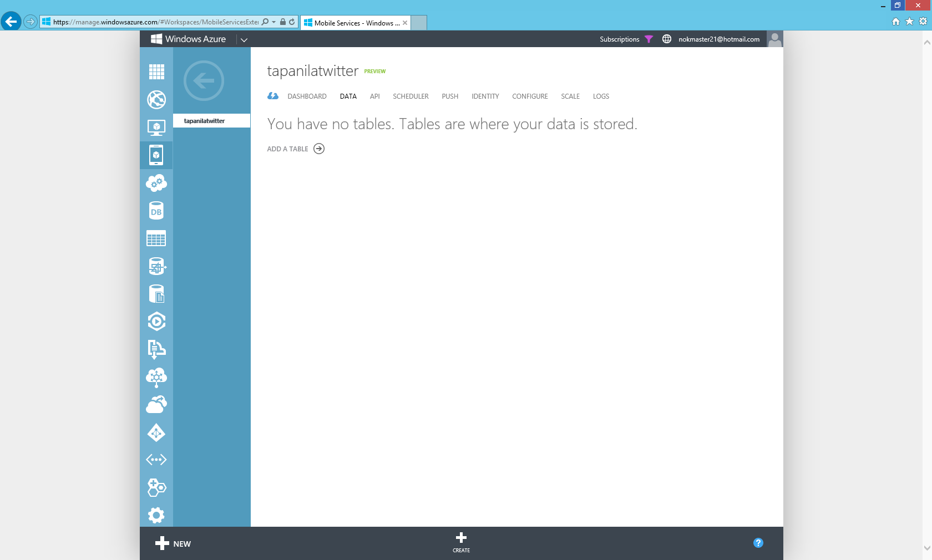Click the CREATE button in command bar
Image resolution: width=932 pixels, height=560 pixels.
(x=461, y=542)
